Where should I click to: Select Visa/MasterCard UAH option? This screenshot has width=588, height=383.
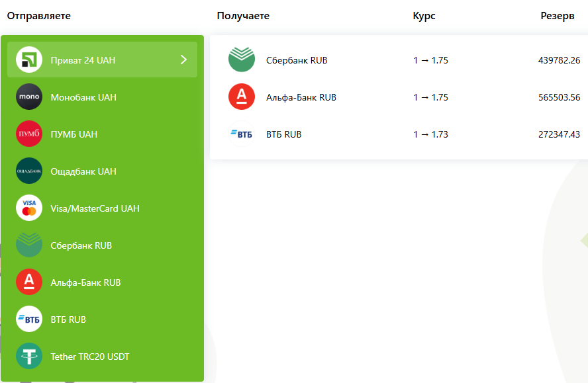(102, 208)
